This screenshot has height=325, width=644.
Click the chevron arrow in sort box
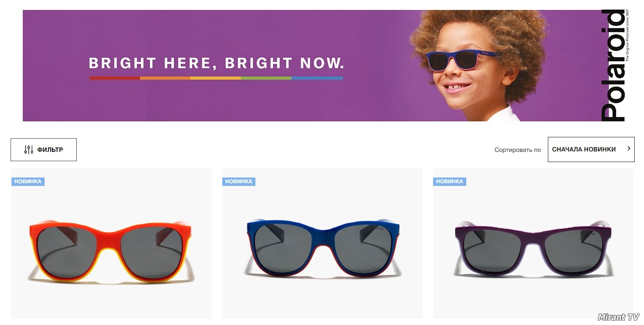pos(629,149)
